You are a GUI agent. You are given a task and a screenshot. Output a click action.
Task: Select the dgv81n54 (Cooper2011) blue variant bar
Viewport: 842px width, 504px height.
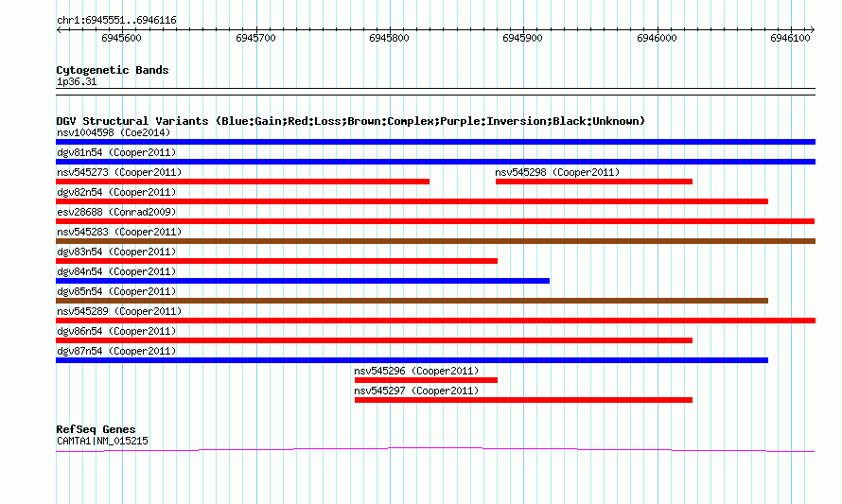[x=435, y=162]
